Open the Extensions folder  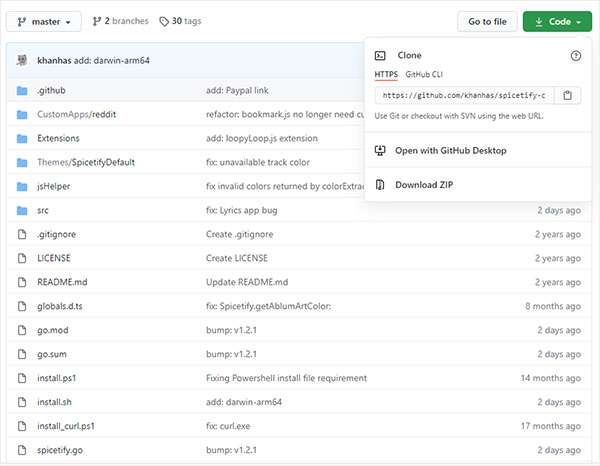point(58,138)
